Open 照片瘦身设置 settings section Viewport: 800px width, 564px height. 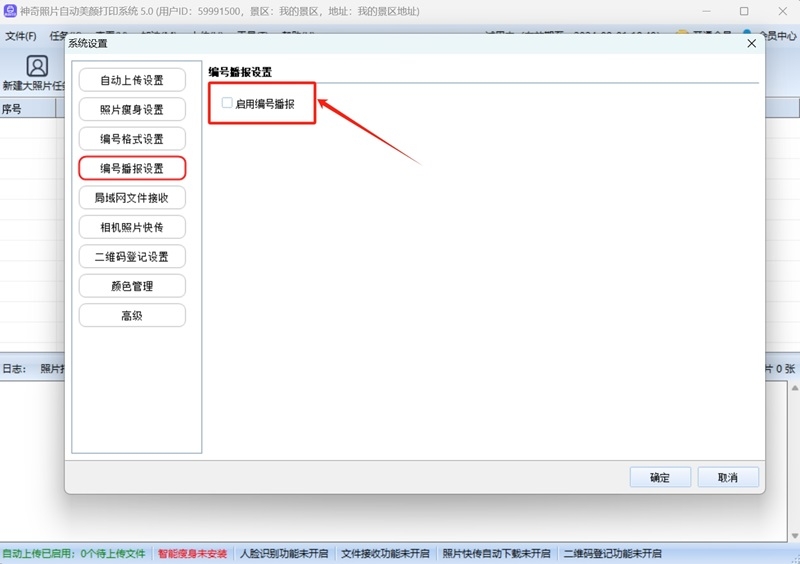click(x=132, y=110)
